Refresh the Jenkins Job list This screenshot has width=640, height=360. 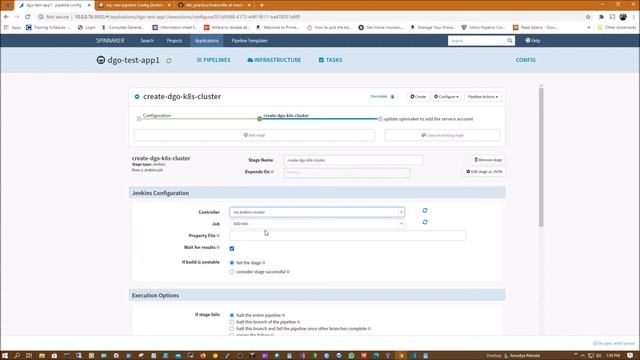425,222
